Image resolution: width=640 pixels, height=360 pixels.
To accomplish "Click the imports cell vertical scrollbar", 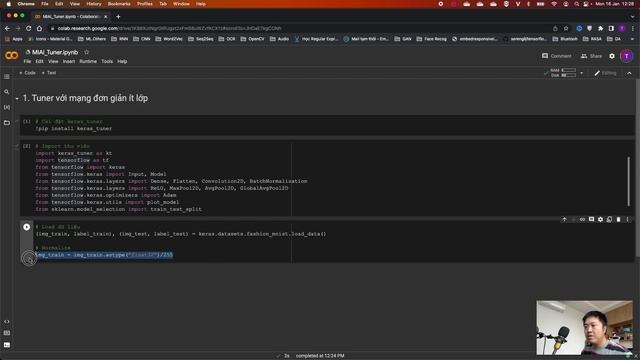I will pos(629,181).
